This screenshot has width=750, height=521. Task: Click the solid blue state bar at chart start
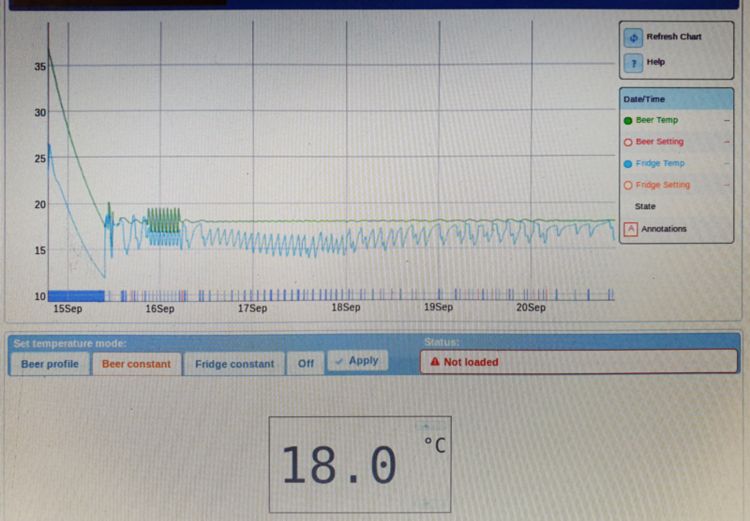(x=77, y=296)
